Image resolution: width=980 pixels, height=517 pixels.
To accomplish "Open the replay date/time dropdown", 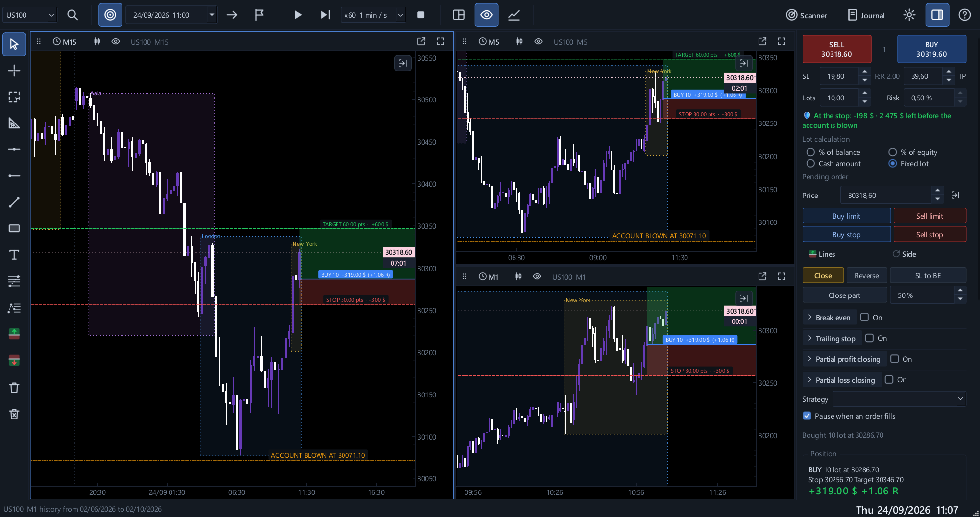I will pyautogui.click(x=212, y=15).
